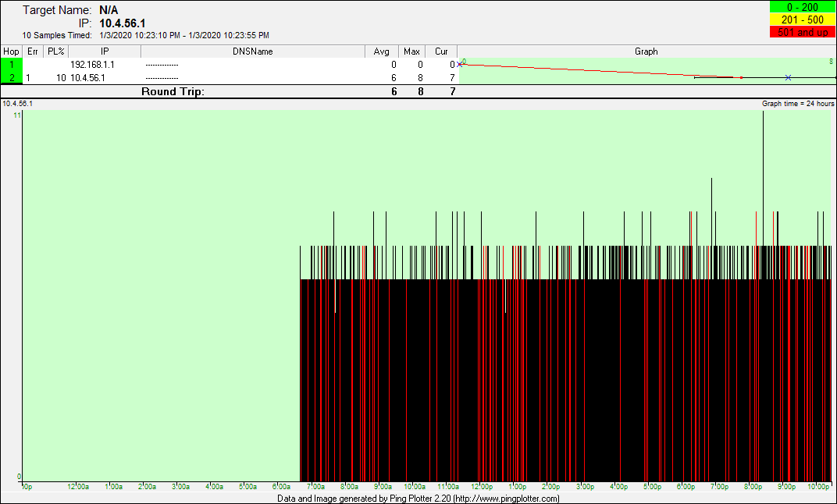Click the Max column header

point(411,51)
